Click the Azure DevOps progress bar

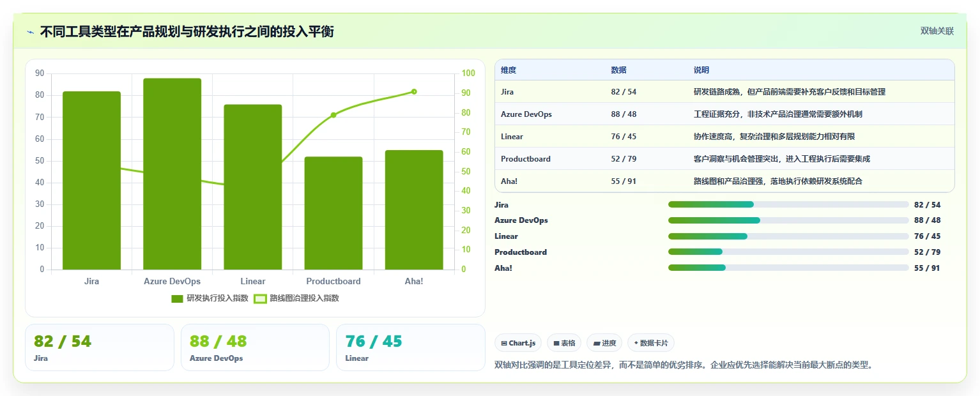788,220
